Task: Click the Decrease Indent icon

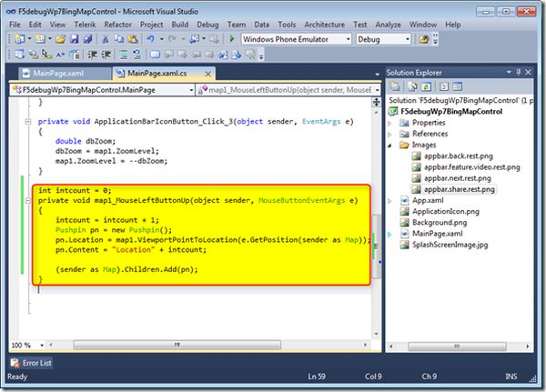Action: coord(92,55)
